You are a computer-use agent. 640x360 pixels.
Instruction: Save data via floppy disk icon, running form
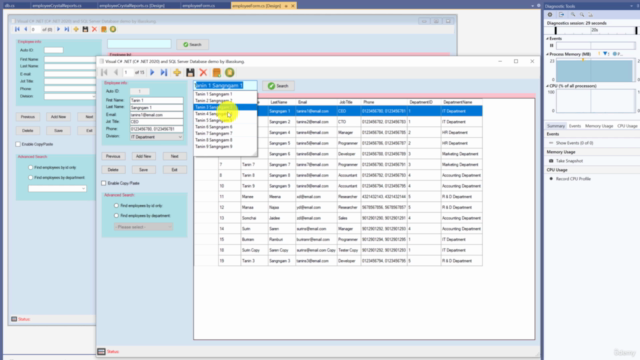tap(190, 73)
